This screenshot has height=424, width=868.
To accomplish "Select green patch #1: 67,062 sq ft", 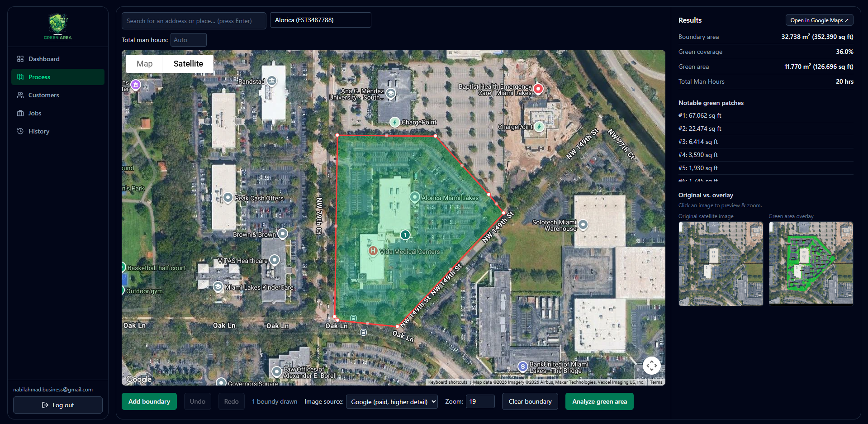I will 766,115.
